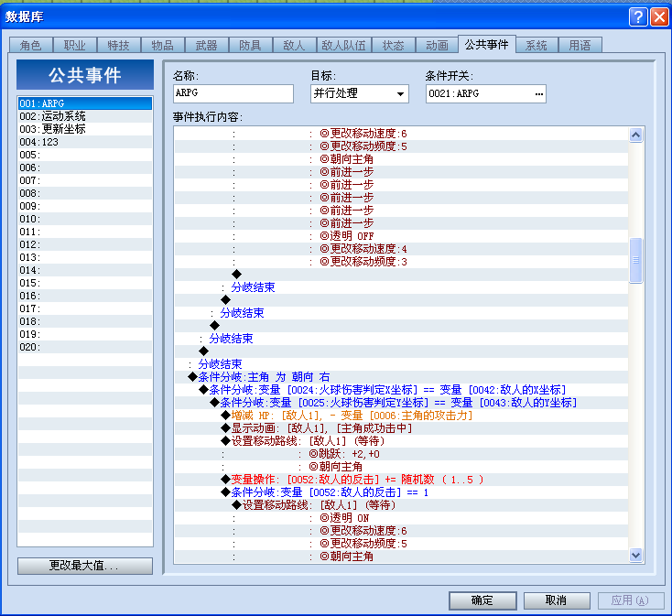
Task: Switch to the 角色 tab
Action: coord(31,45)
